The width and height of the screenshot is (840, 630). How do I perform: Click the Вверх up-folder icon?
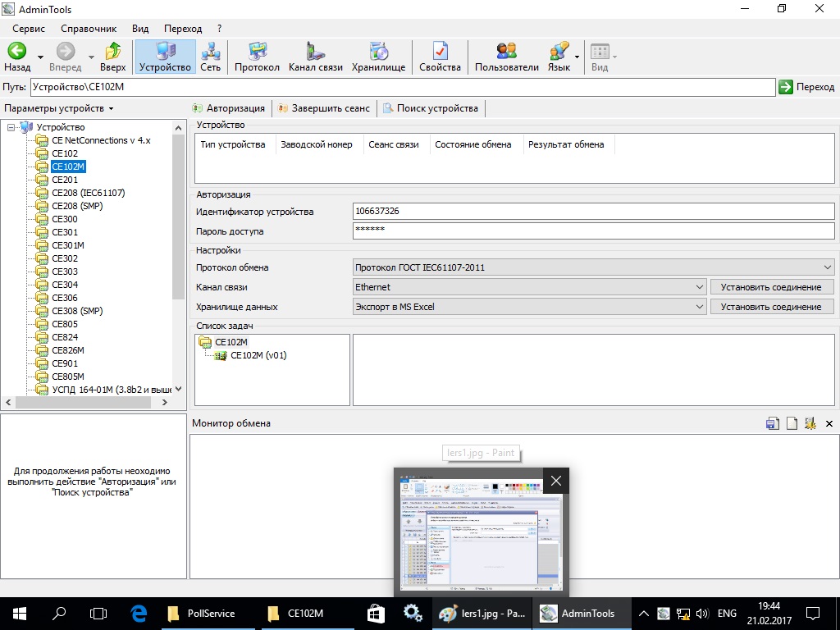tap(112, 52)
